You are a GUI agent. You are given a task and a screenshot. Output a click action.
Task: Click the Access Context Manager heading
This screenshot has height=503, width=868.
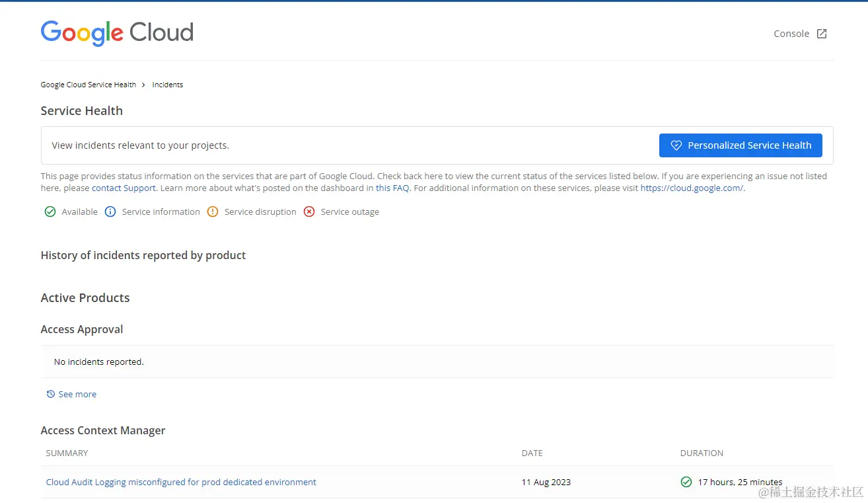point(103,430)
